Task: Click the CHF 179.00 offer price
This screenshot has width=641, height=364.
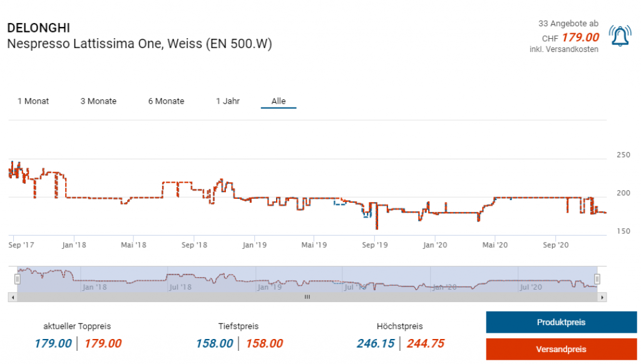Action: [x=580, y=38]
